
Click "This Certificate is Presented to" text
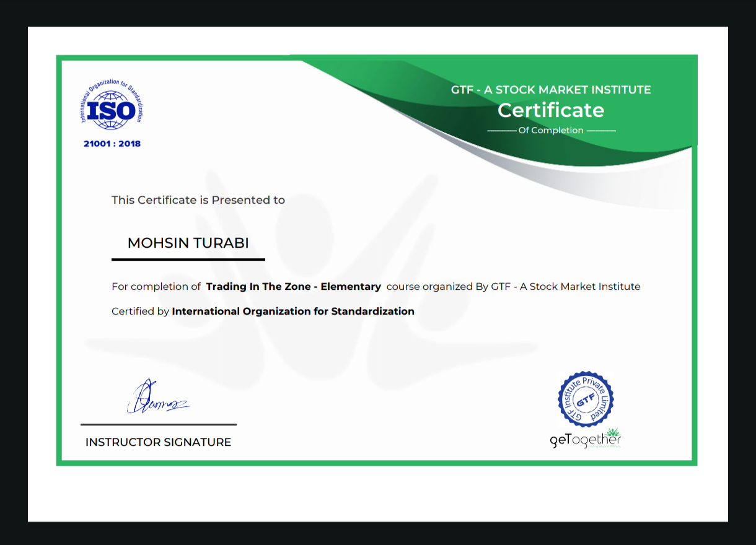click(x=198, y=200)
